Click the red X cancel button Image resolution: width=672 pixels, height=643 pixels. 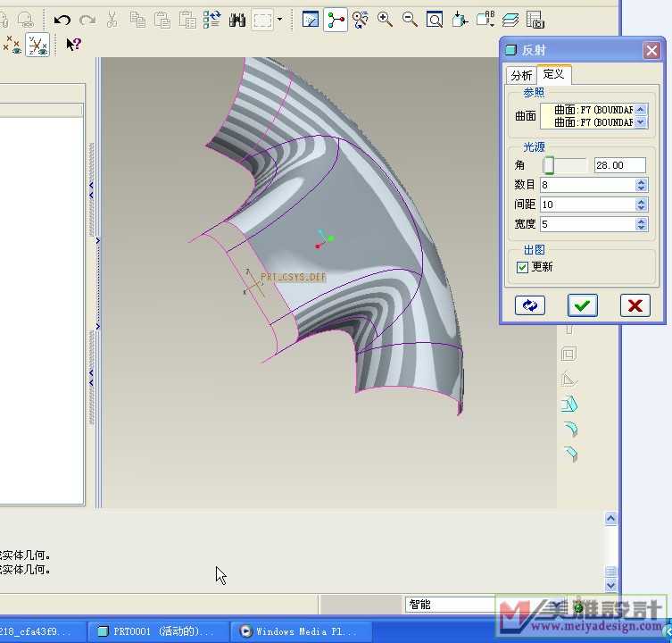(x=635, y=305)
